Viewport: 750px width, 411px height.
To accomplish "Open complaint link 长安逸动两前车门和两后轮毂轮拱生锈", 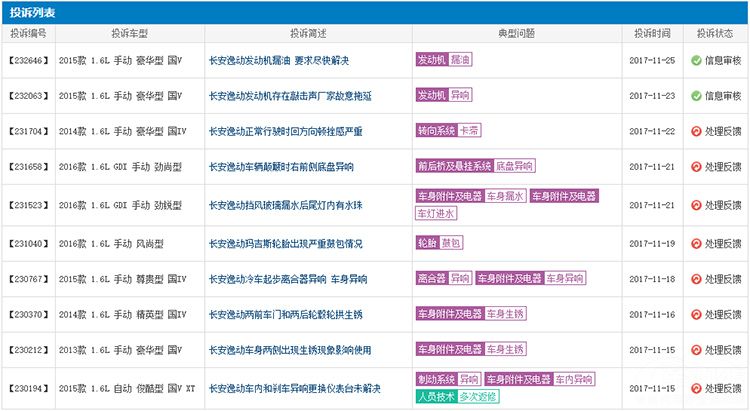I will (x=286, y=314).
